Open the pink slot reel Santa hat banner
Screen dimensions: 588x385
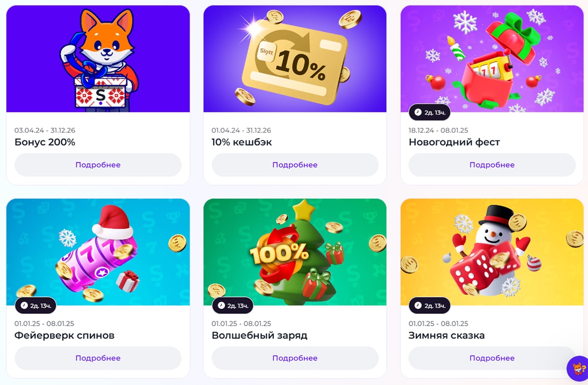tap(98, 252)
